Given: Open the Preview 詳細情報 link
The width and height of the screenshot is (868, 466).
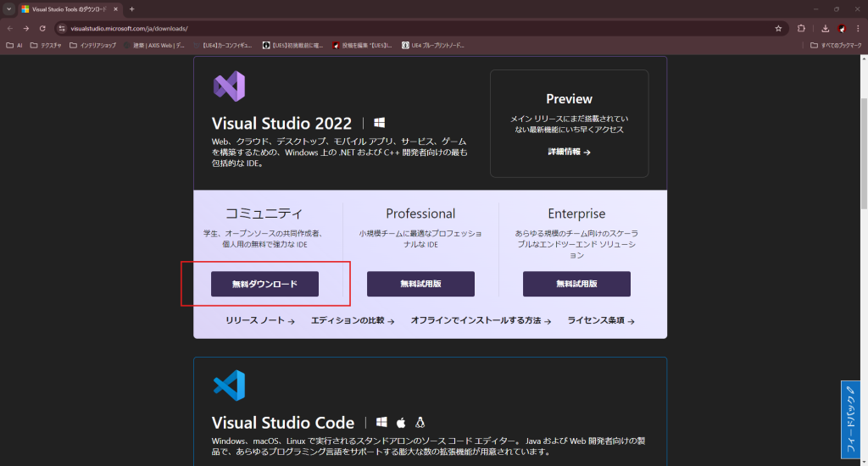Looking at the screenshot, I should pos(569,152).
